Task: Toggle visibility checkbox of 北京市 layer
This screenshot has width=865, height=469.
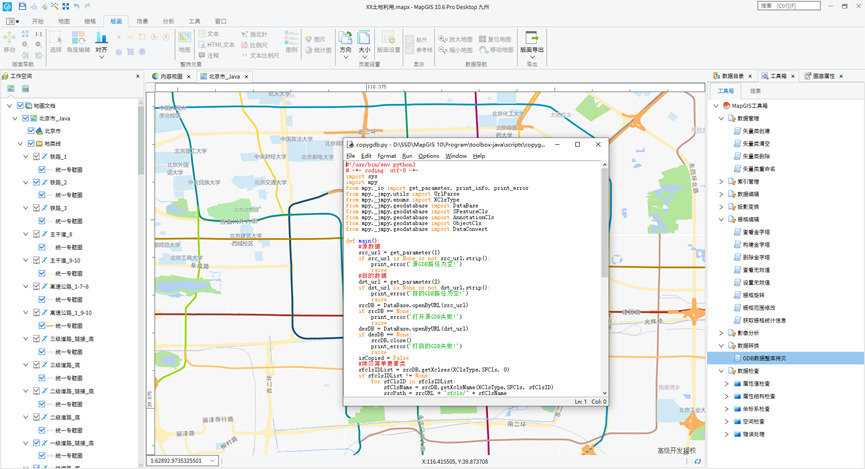Action: pos(31,131)
